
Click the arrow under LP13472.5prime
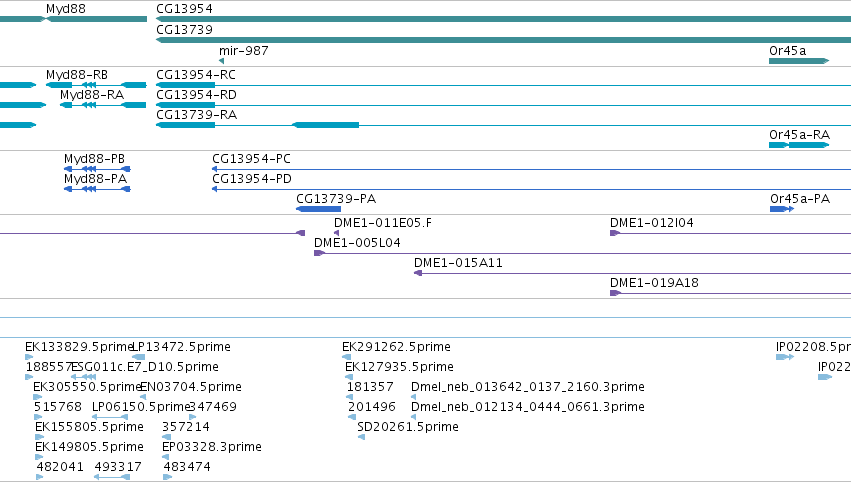click(x=139, y=357)
